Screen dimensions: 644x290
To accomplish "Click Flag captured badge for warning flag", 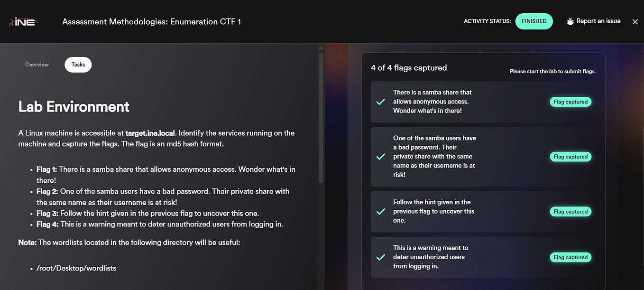I will click(x=570, y=257).
